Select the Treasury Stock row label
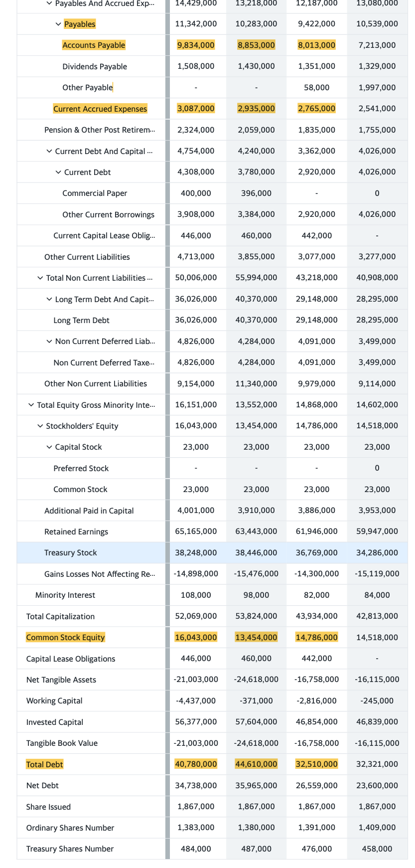This screenshot has width=415, height=868. click(70, 552)
